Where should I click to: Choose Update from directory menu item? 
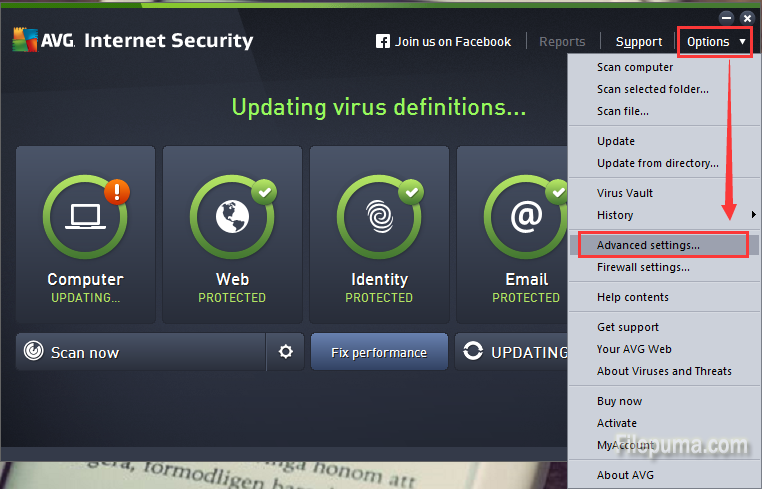[657, 163]
